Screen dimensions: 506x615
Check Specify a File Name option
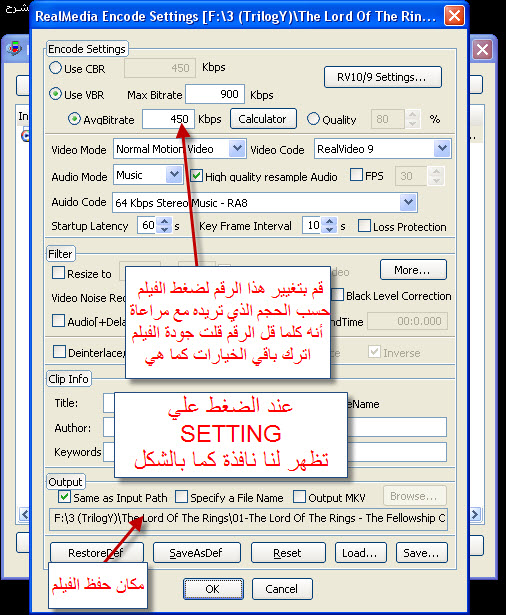pyautogui.click(x=181, y=497)
